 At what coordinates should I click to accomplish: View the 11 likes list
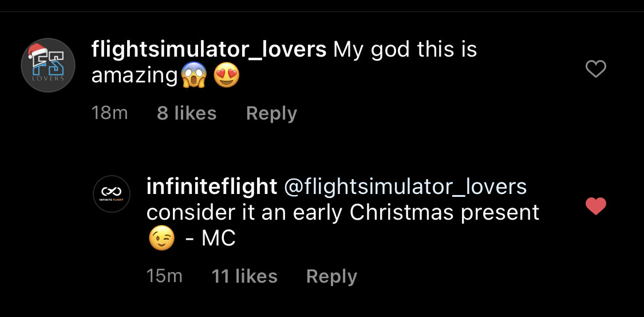click(244, 276)
